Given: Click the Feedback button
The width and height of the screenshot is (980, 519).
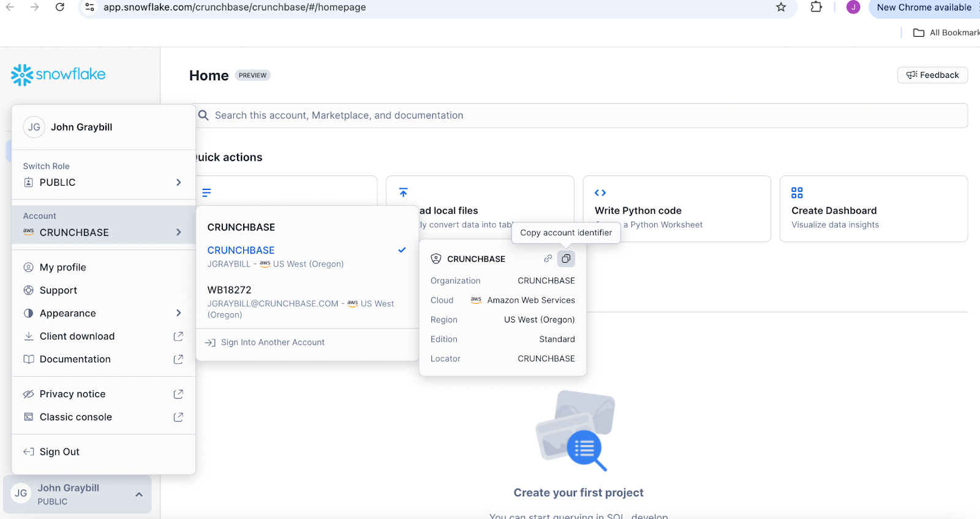Looking at the screenshot, I should [932, 75].
